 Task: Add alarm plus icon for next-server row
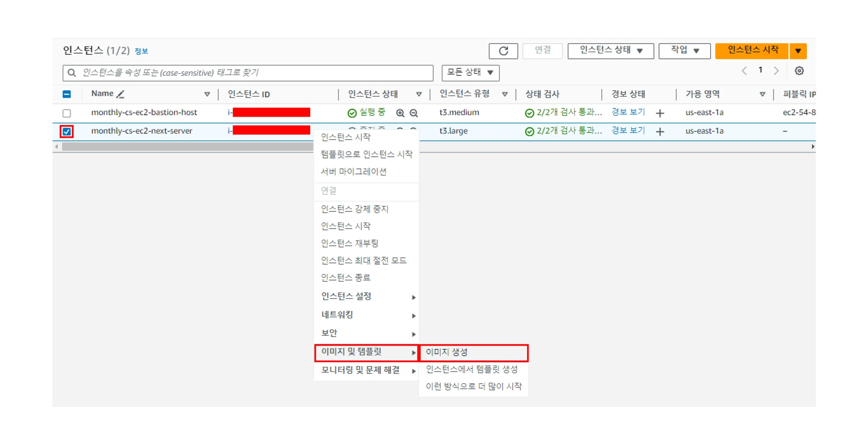[660, 131]
